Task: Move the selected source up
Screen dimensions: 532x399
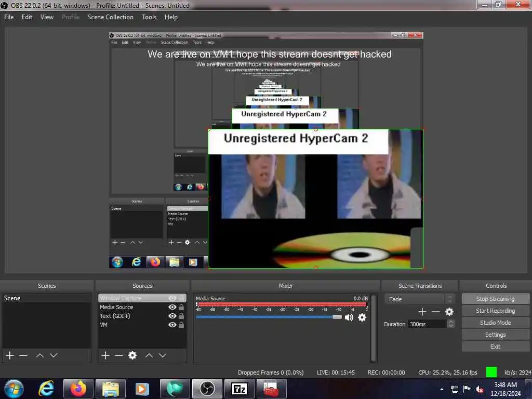Action: [x=149, y=355]
